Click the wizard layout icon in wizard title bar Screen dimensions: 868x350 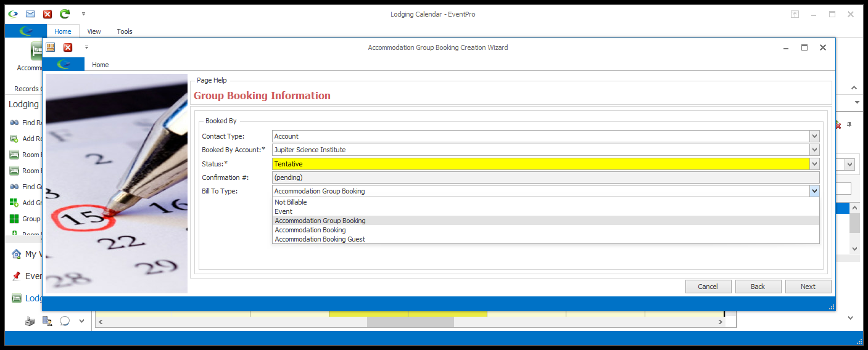tap(51, 47)
